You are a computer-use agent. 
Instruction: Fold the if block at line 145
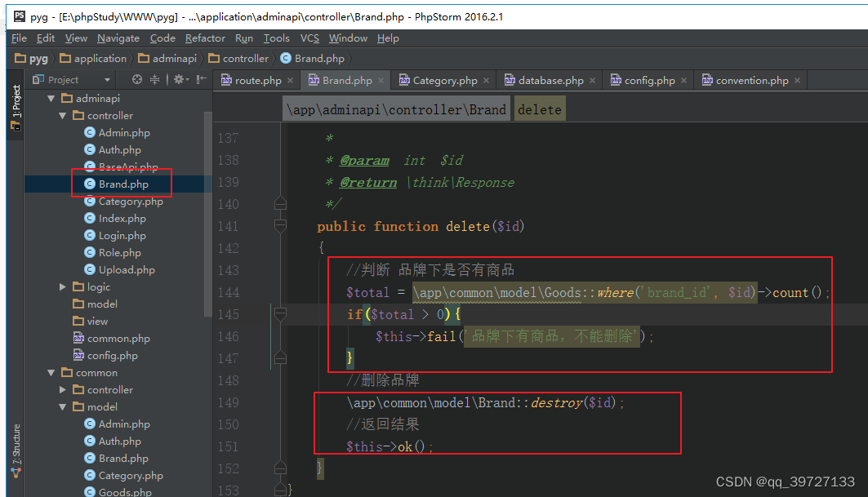(x=281, y=314)
